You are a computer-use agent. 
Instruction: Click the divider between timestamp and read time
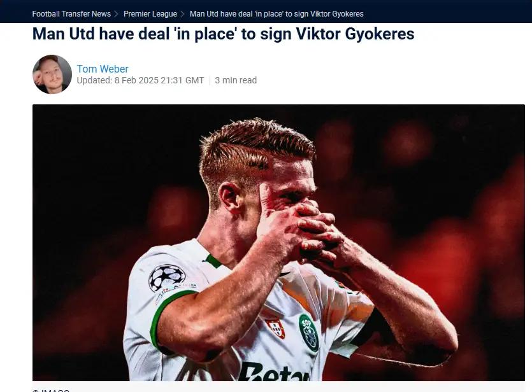click(x=210, y=80)
